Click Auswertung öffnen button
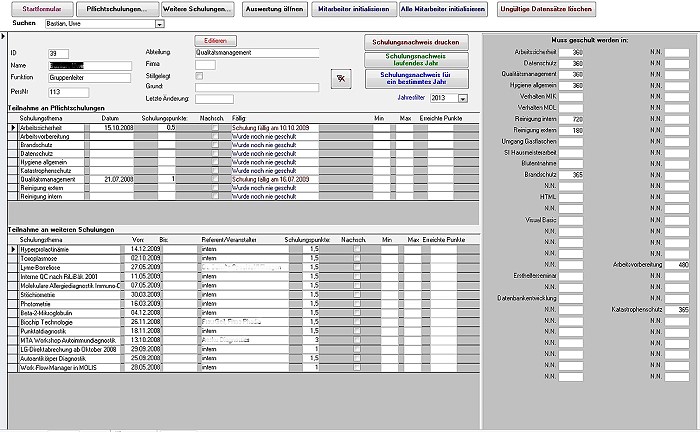The width and height of the screenshot is (700, 432). pos(272,8)
